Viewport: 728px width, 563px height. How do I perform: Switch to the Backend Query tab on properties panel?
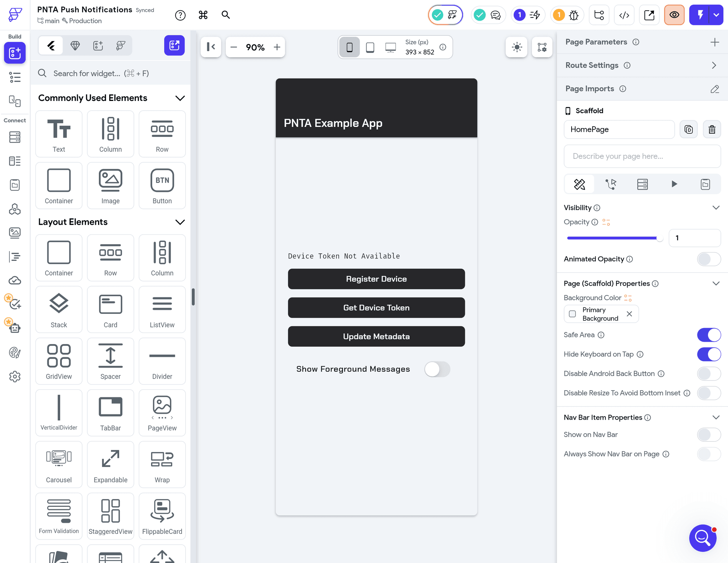click(643, 184)
